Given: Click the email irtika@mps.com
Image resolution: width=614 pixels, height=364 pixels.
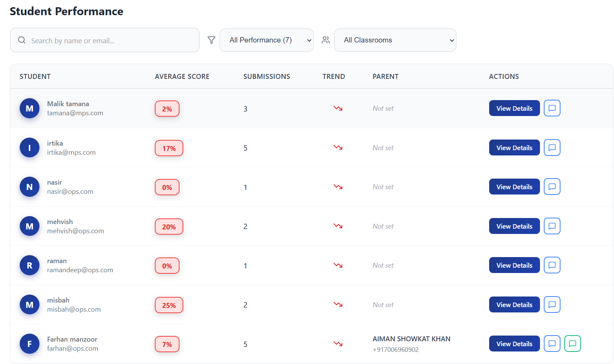Looking at the screenshot, I should tap(71, 152).
